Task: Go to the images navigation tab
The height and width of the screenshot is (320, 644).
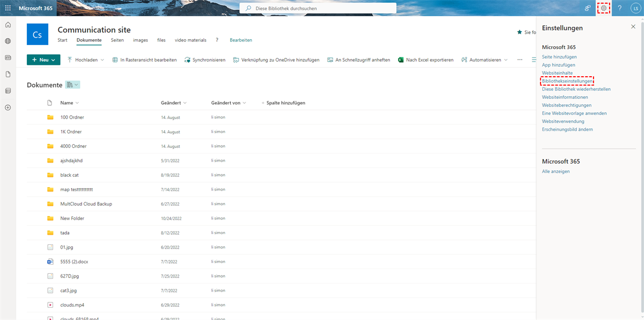Action: [141, 40]
